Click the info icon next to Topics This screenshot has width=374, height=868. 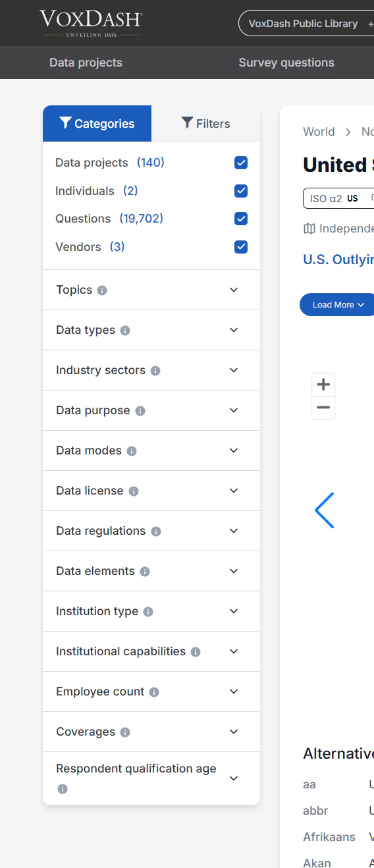[x=102, y=290]
